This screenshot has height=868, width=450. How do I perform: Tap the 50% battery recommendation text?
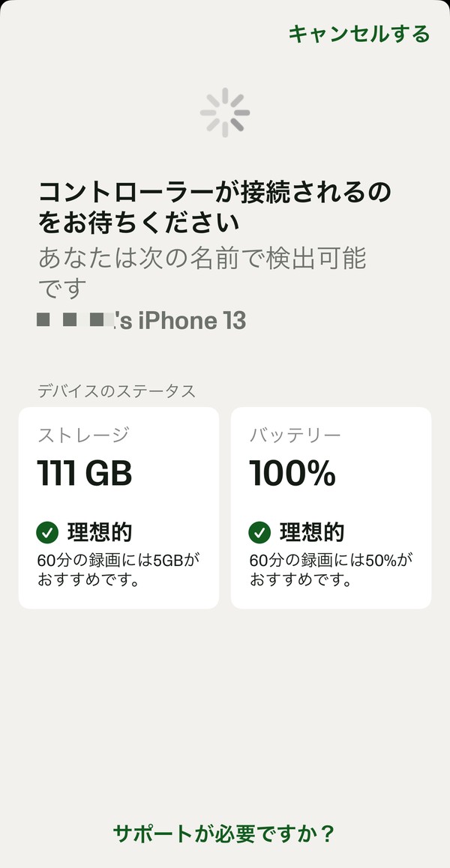(331, 570)
